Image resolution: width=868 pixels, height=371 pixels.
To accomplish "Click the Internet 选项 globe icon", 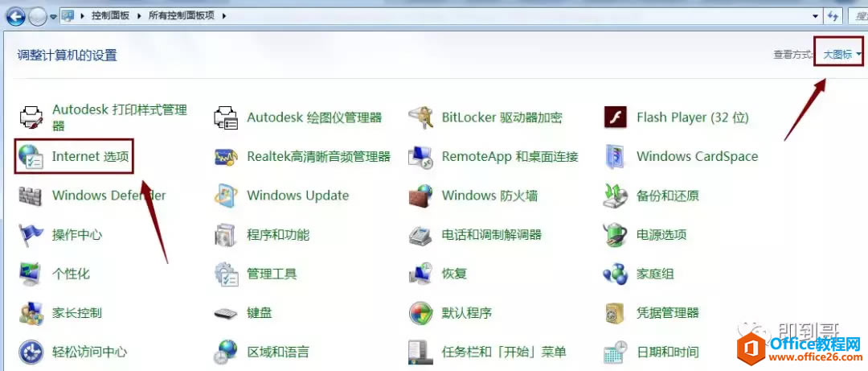I will click(31, 156).
